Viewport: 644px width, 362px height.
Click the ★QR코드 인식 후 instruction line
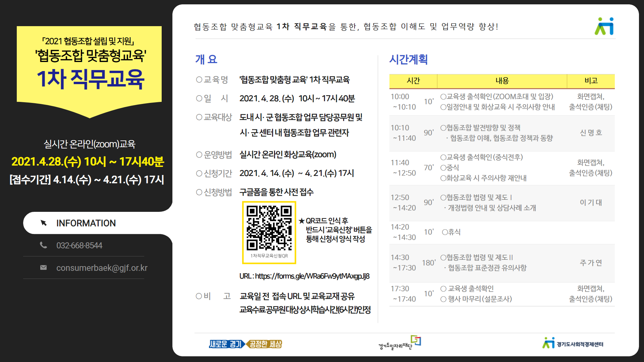(323, 221)
